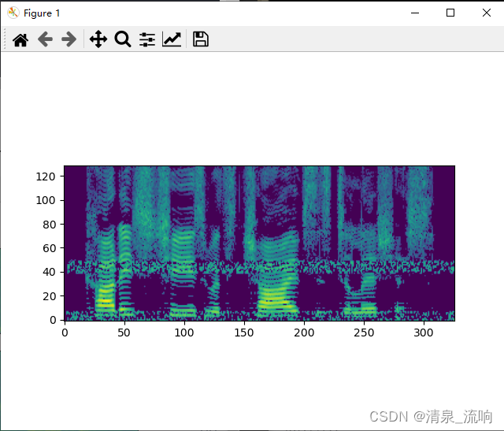This screenshot has height=431, width=504.
Task: Save the figure with the floppy disk icon
Action: coord(201,39)
